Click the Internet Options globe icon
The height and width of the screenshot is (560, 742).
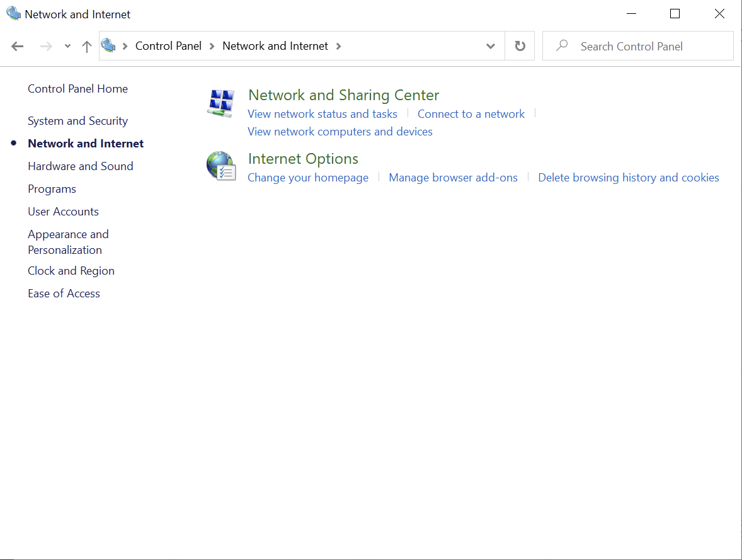coord(220,166)
